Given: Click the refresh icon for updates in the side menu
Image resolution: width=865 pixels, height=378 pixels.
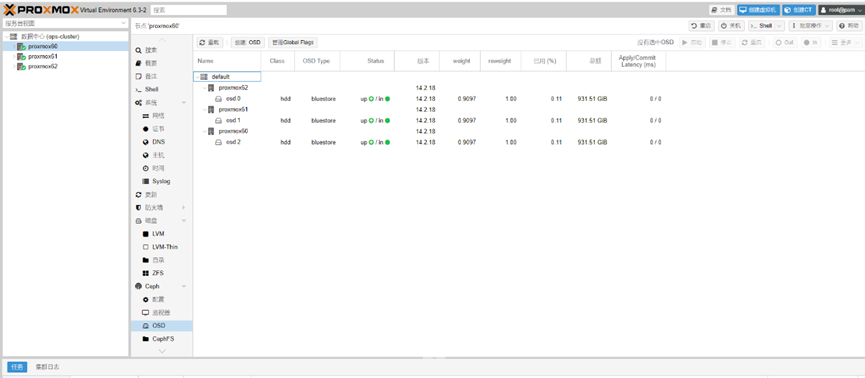Looking at the screenshot, I should pos(138,194).
